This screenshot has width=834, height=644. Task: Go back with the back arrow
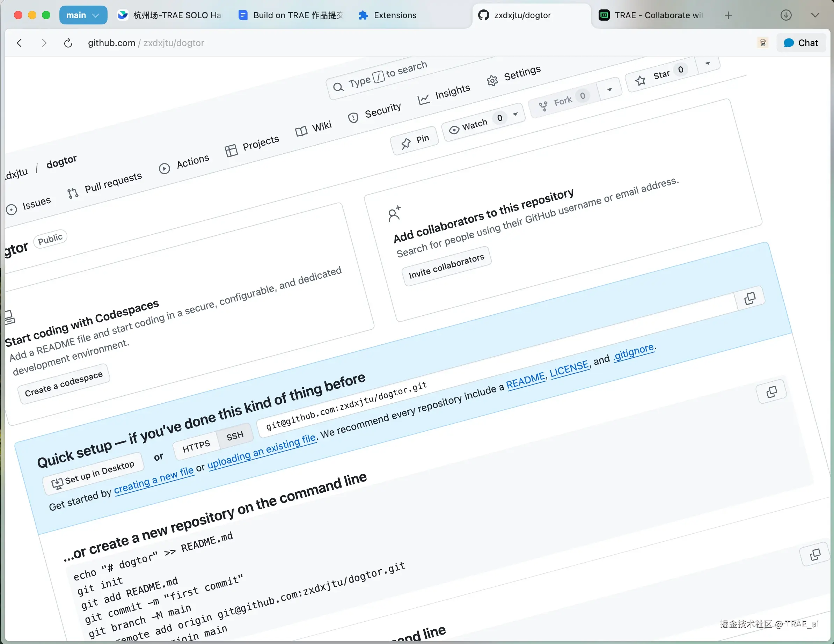(19, 43)
